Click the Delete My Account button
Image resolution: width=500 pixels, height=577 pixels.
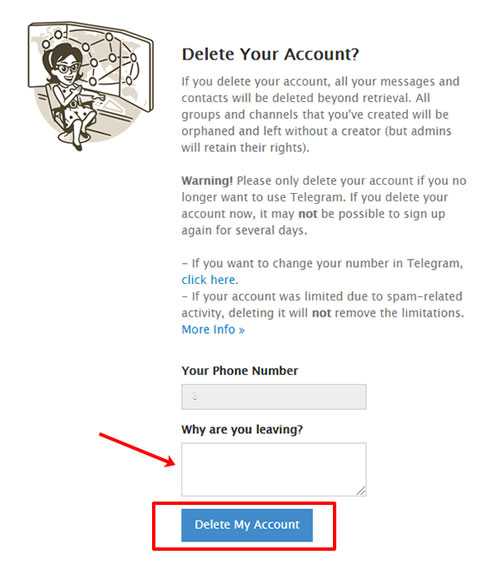coord(247,525)
